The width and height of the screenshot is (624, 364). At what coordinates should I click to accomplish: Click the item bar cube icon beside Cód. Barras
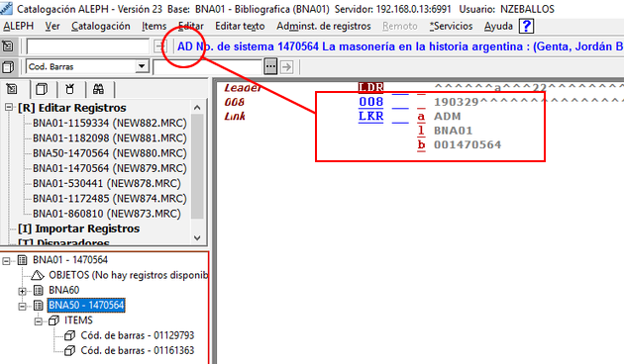(8, 66)
